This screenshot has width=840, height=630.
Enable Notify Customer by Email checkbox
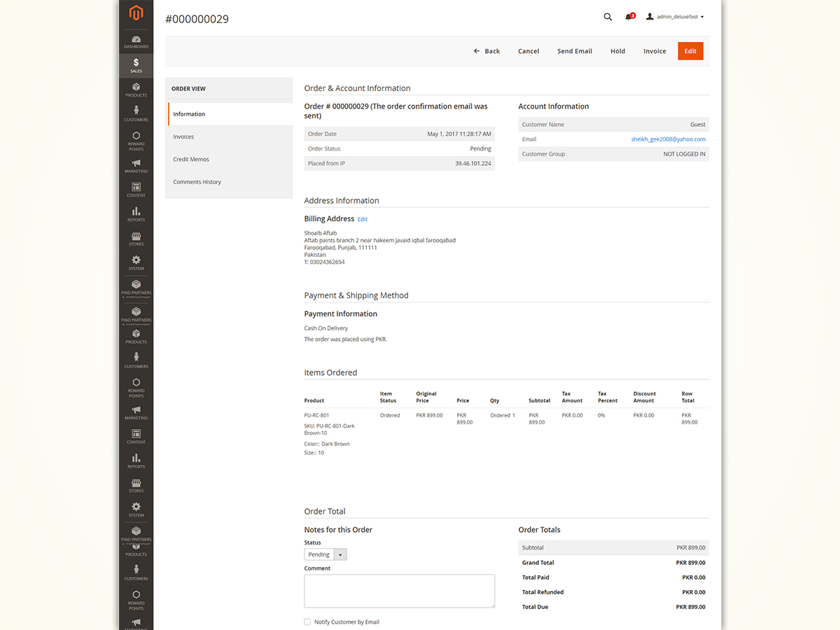tap(307, 622)
